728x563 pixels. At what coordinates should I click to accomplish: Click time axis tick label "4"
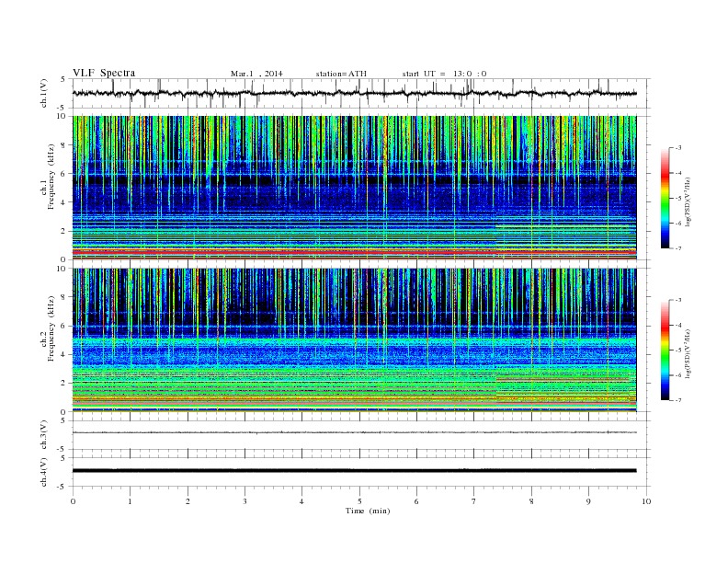301,501
